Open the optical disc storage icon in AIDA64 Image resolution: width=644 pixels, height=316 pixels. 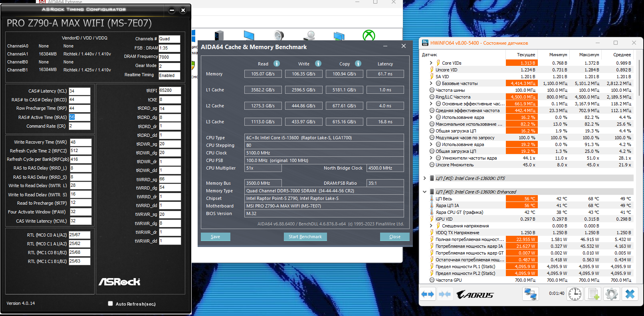pos(309,36)
